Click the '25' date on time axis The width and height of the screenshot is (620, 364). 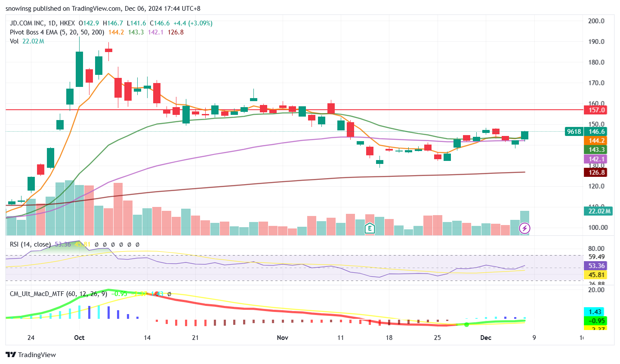(438, 338)
